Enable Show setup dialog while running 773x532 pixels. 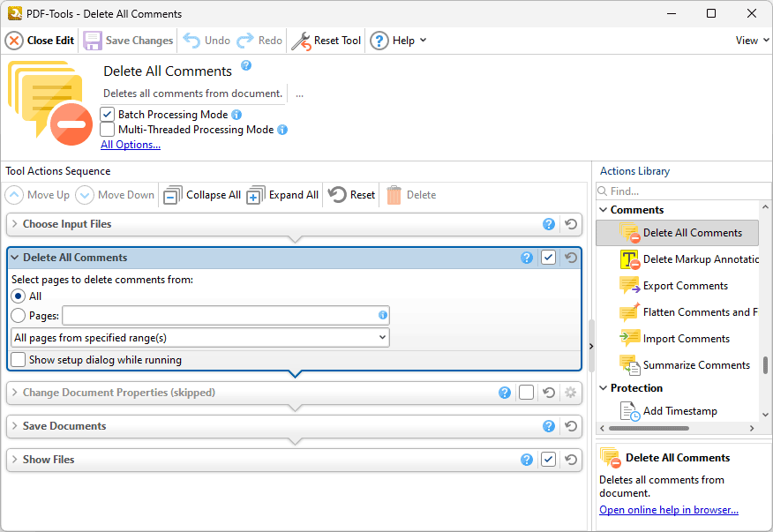pos(19,360)
